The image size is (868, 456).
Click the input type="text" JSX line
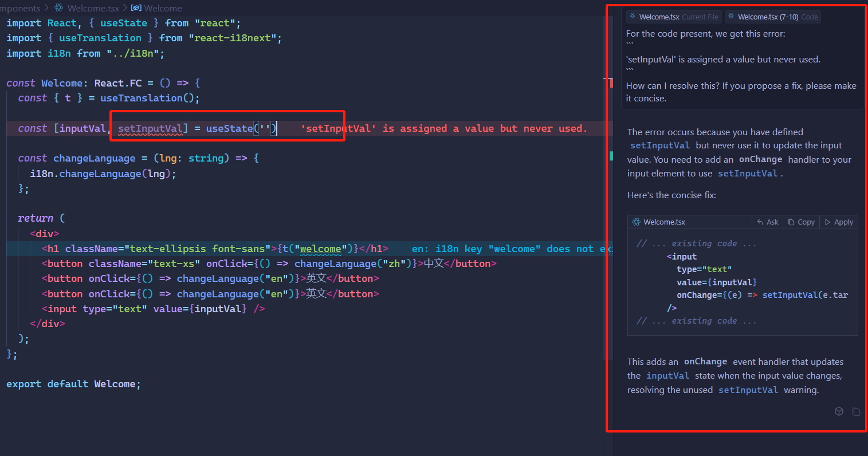pyautogui.click(x=153, y=309)
